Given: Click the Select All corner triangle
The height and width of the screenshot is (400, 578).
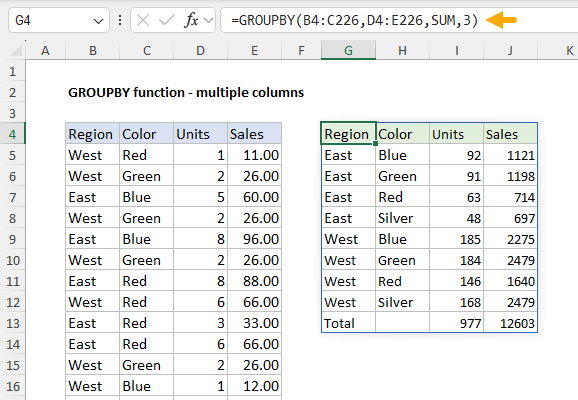Looking at the screenshot, I should [x=16, y=51].
